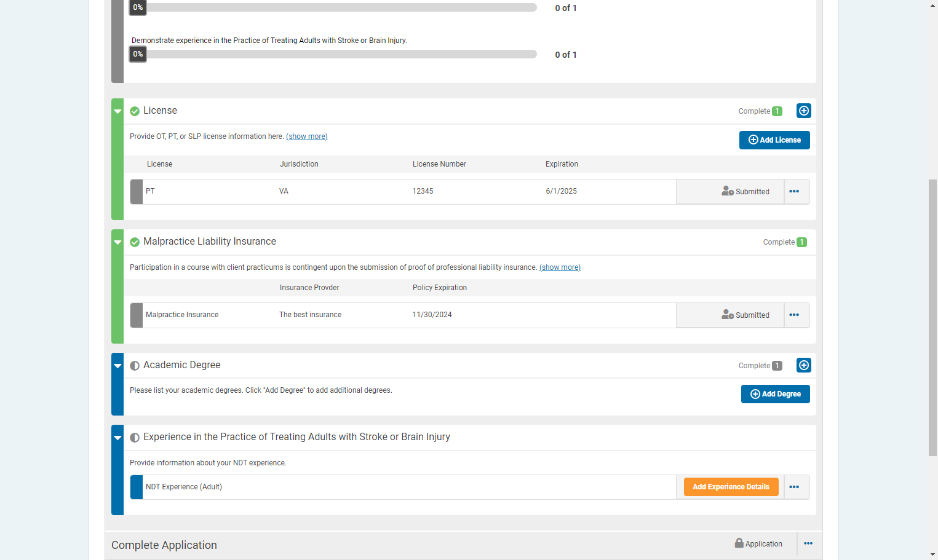Click the Complete badge in License header
The width and height of the screenshot is (938, 560).
click(x=760, y=111)
